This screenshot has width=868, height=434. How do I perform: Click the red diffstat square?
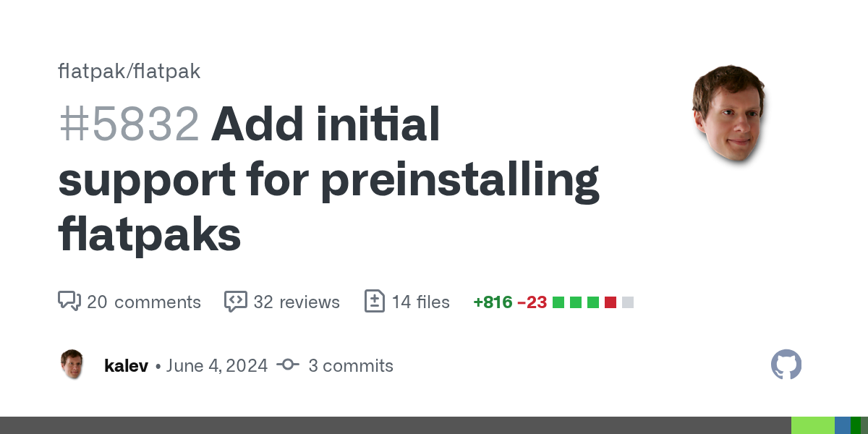(x=610, y=302)
